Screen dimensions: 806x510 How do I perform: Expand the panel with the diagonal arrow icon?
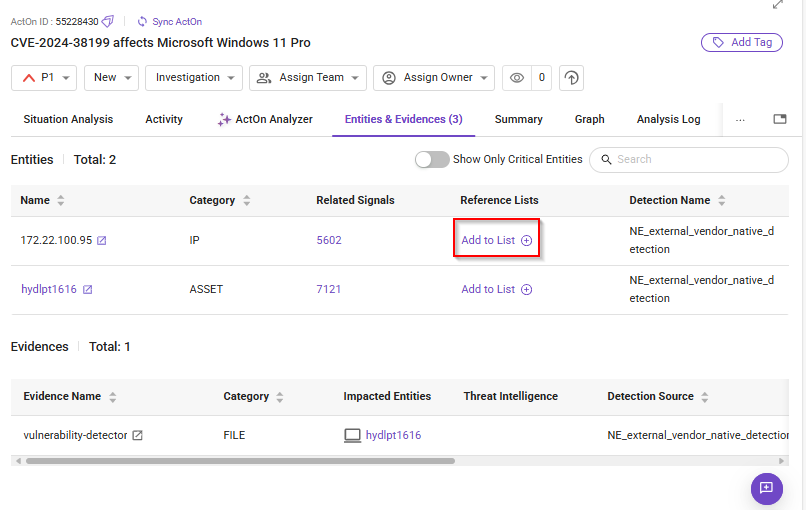point(778,5)
